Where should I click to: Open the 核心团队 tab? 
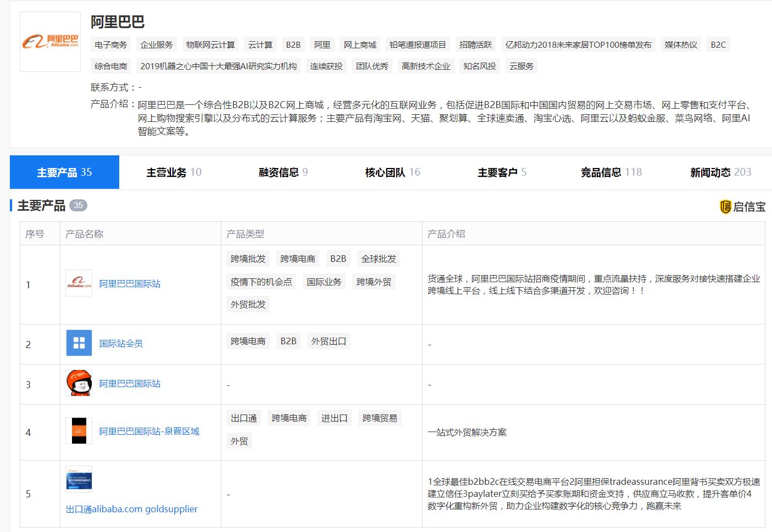[391, 172]
